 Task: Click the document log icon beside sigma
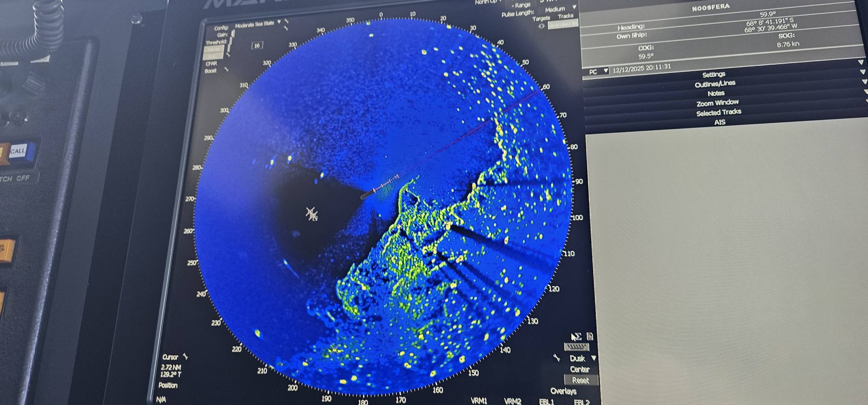(590, 336)
